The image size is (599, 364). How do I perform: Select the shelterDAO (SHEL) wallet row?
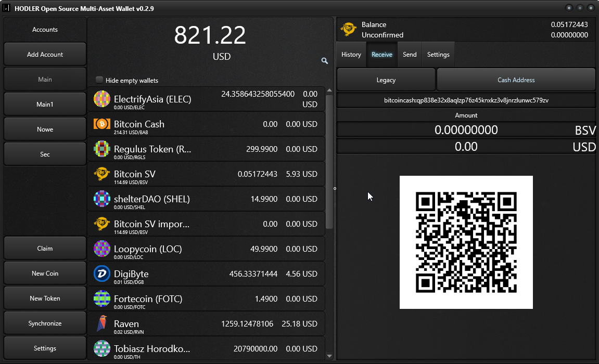[x=206, y=199]
